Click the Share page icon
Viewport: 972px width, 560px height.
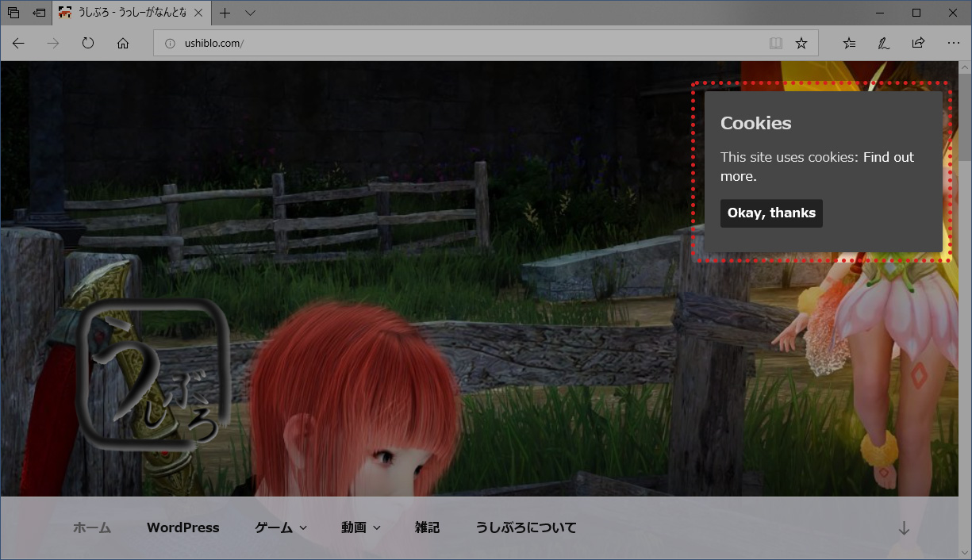click(918, 44)
